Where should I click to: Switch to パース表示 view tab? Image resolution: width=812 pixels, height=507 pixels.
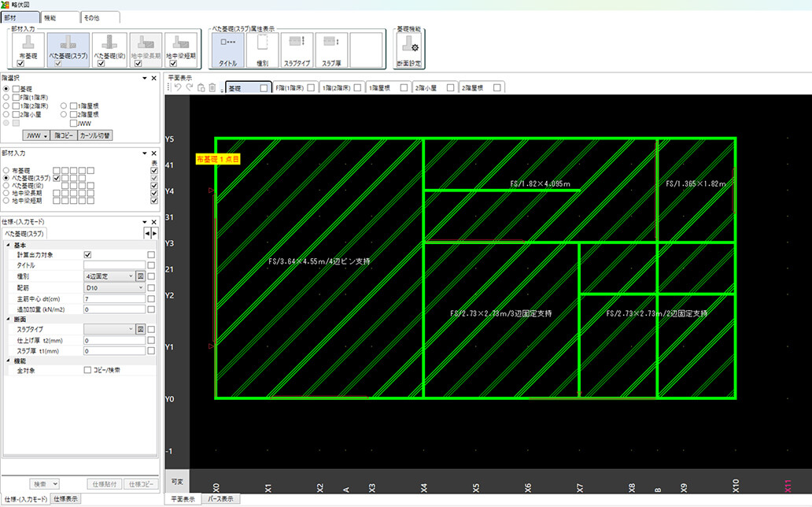pyautogui.click(x=220, y=499)
